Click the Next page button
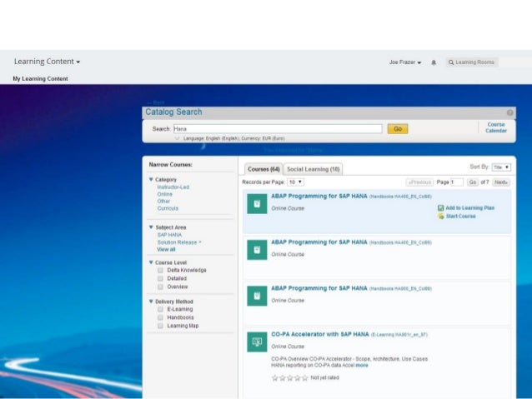Image resolution: width=532 pixels, height=399 pixels. point(501,182)
